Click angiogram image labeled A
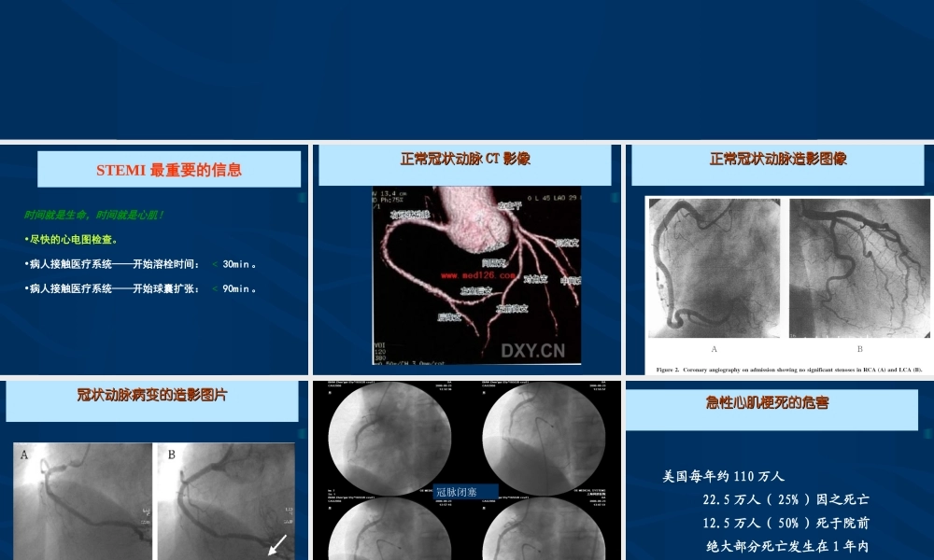 (x=713, y=266)
